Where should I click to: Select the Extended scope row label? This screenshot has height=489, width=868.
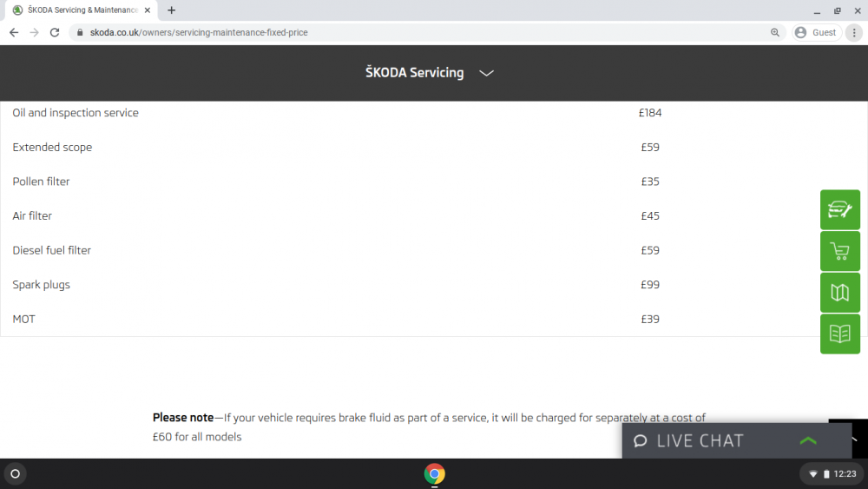[52, 148]
